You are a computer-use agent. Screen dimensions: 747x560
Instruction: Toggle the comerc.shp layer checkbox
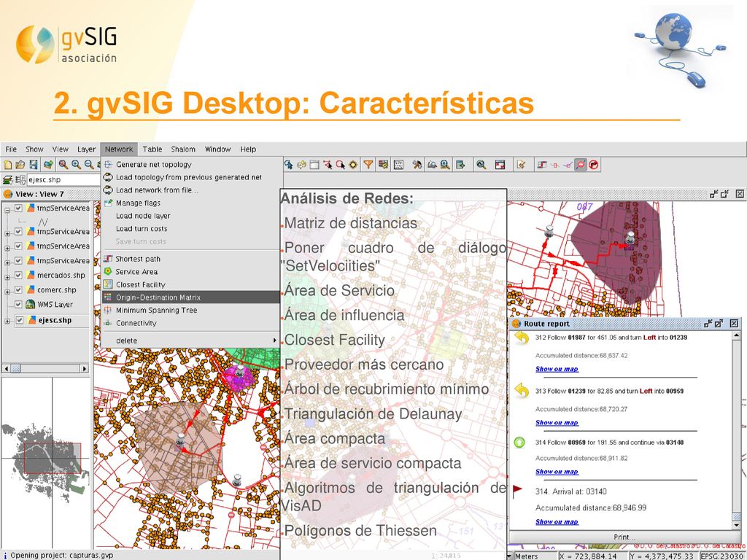click(x=18, y=289)
